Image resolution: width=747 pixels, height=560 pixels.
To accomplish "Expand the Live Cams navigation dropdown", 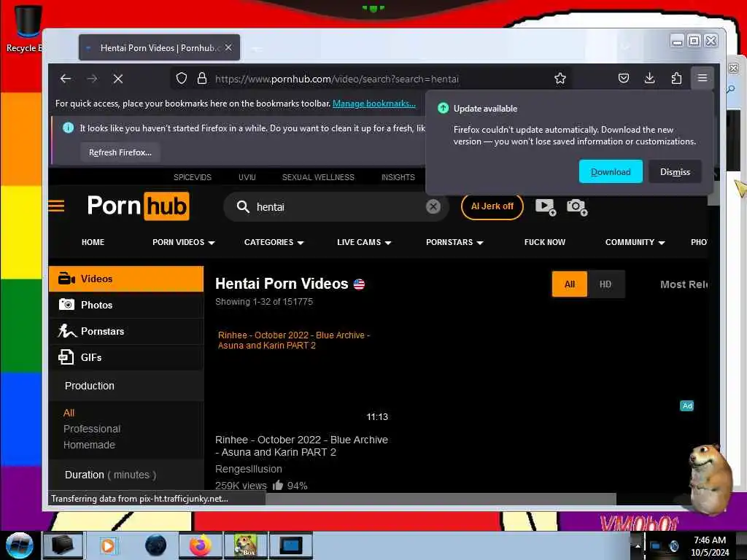I will coord(365,242).
